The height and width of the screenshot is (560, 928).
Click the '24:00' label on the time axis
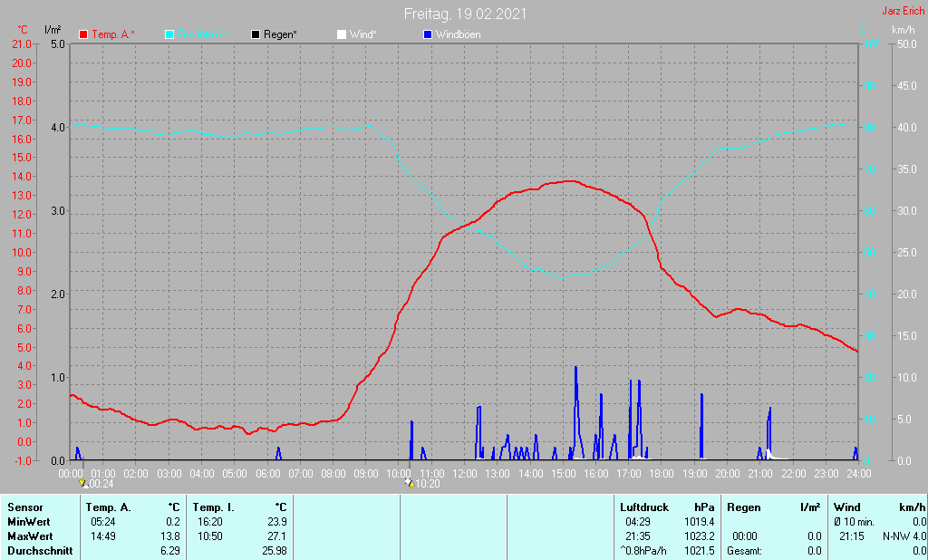pos(858,474)
